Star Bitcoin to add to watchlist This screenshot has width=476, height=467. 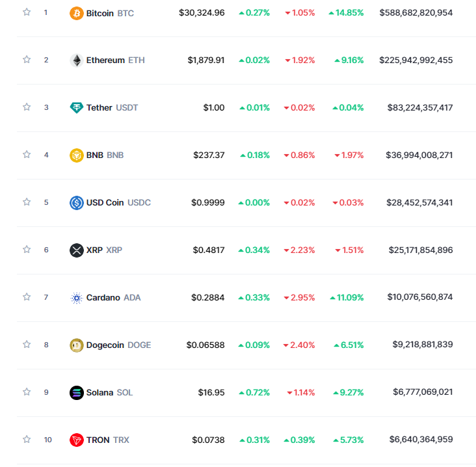coord(27,12)
